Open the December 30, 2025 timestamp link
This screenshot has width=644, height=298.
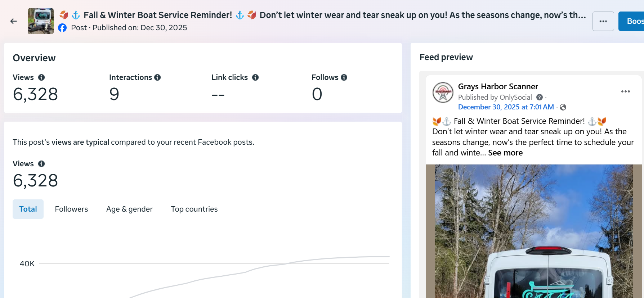point(506,107)
